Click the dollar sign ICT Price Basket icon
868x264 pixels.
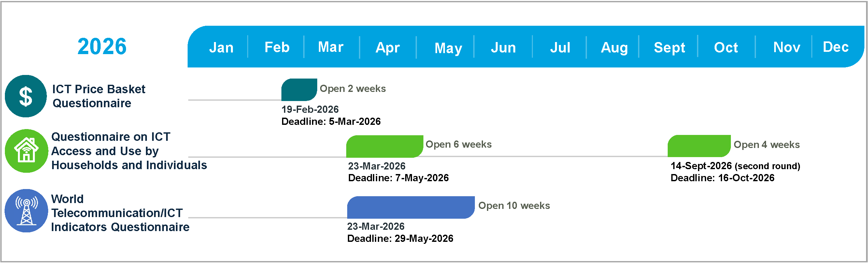(x=26, y=96)
